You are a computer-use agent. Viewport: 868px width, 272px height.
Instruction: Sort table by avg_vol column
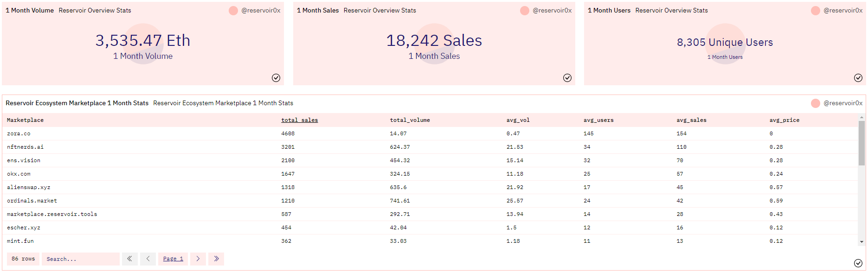tap(518, 120)
